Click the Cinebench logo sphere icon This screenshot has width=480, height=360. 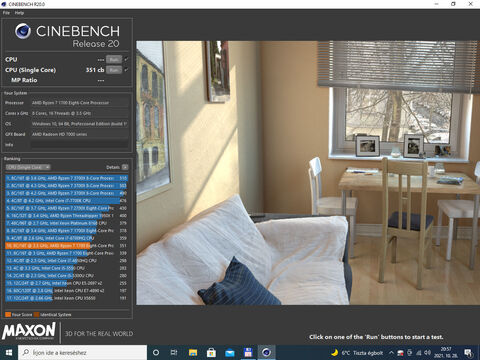(23, 31)
